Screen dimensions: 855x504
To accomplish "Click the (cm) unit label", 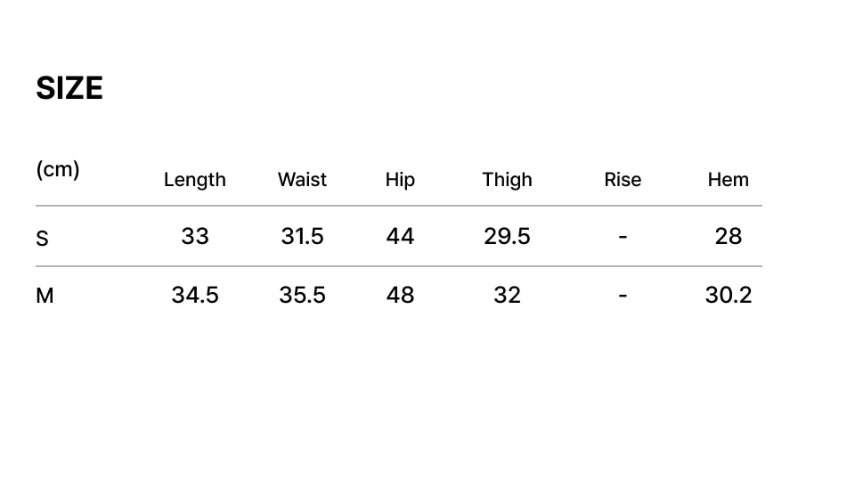I will click(x=58, y=169).
